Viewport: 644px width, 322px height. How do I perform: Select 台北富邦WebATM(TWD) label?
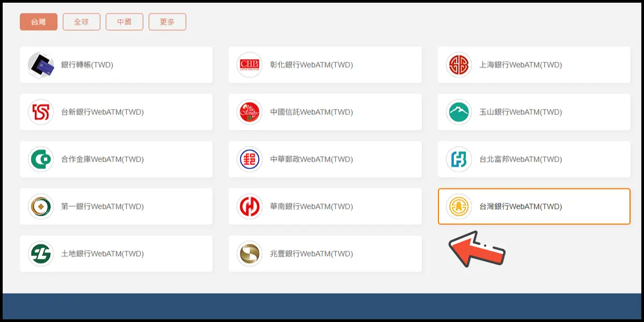click(521, 159)
